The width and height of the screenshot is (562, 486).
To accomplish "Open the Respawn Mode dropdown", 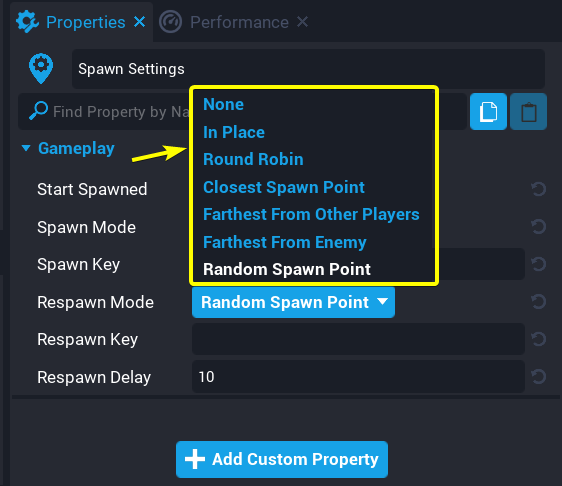I will click(x=293, y=302).
